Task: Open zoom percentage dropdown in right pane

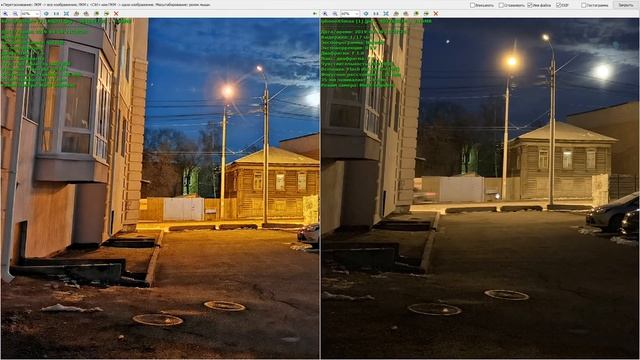Action: 357,13
